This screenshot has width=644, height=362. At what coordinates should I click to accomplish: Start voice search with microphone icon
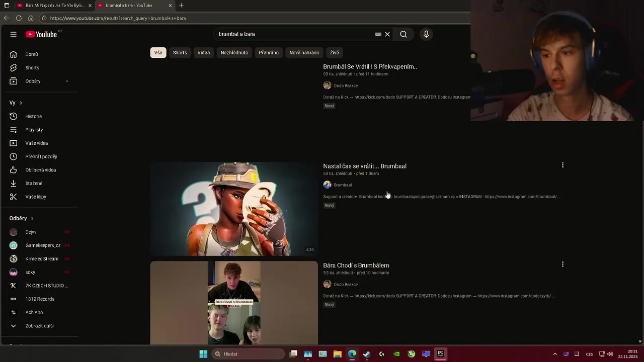coord(426,34)
